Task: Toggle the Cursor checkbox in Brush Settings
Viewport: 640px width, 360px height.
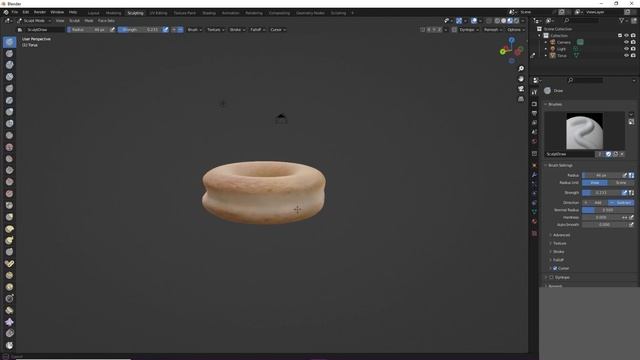Action: pos(555,268)
